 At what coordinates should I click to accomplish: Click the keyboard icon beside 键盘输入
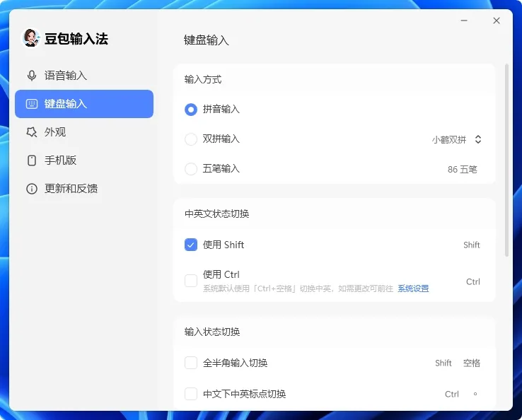click(x=32, y=104)
